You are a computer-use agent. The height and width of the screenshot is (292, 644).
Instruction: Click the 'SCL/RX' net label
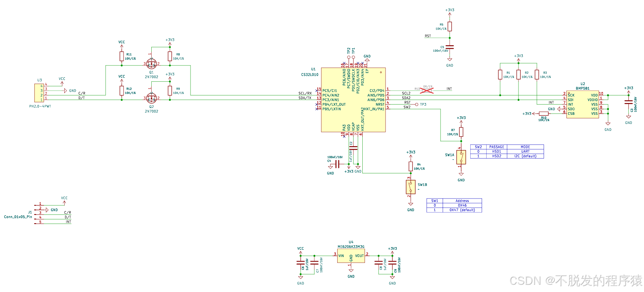pyautogui.click(x=305, y=93)
